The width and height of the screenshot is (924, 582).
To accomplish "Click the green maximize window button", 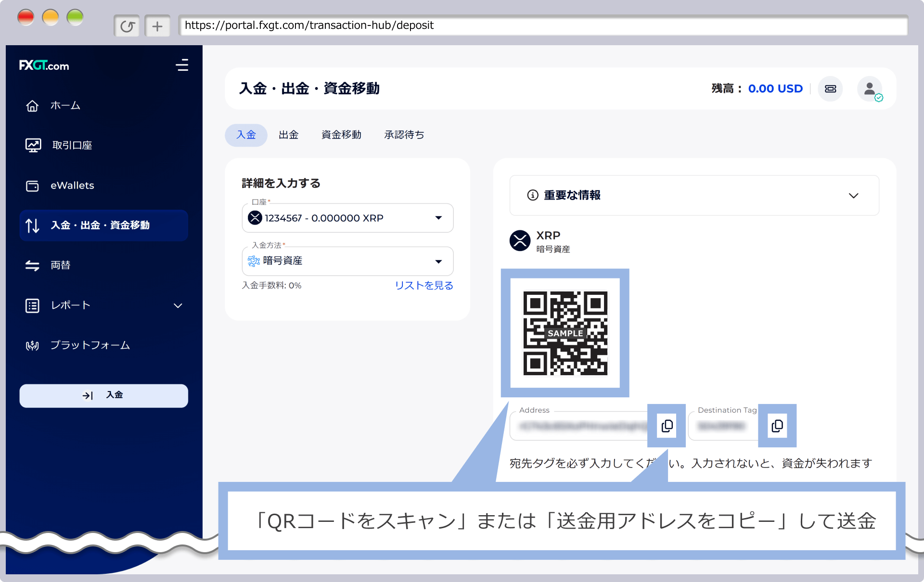I will pos(75,17).
